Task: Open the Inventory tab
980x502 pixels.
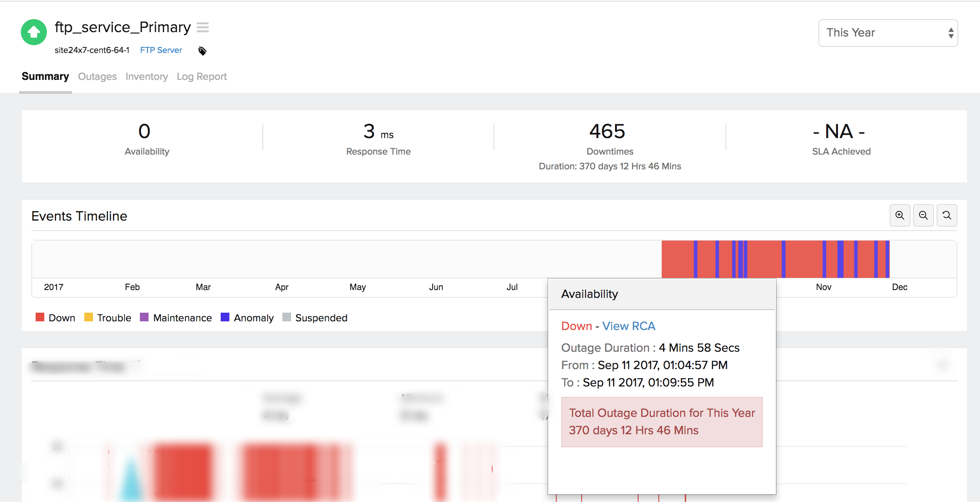Action: [x=146, y=76]
